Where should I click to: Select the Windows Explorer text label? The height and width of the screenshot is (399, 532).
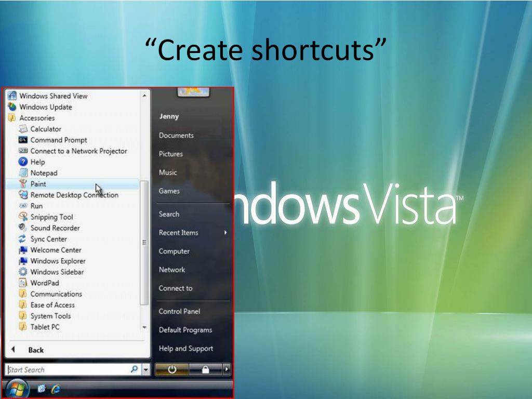[x=58, y=261]
